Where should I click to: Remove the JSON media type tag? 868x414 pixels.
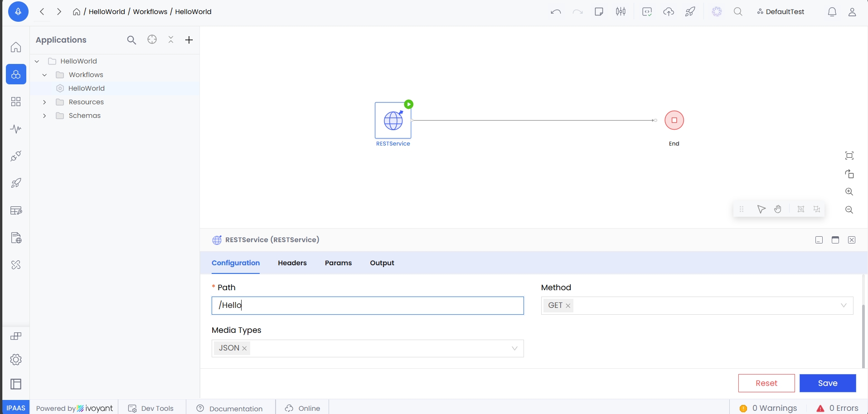[x=244, y=348]
